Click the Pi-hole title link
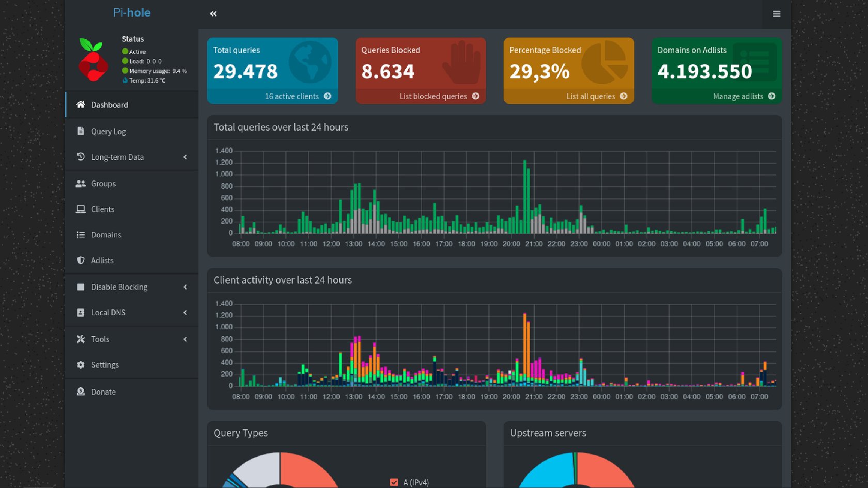Screen dimensions: 868x488 click(x=132, y=13)
